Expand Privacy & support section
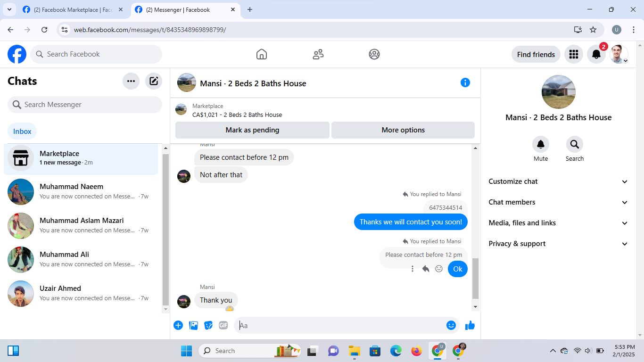This screenshot has height=362, width=644. click(559, 244)
